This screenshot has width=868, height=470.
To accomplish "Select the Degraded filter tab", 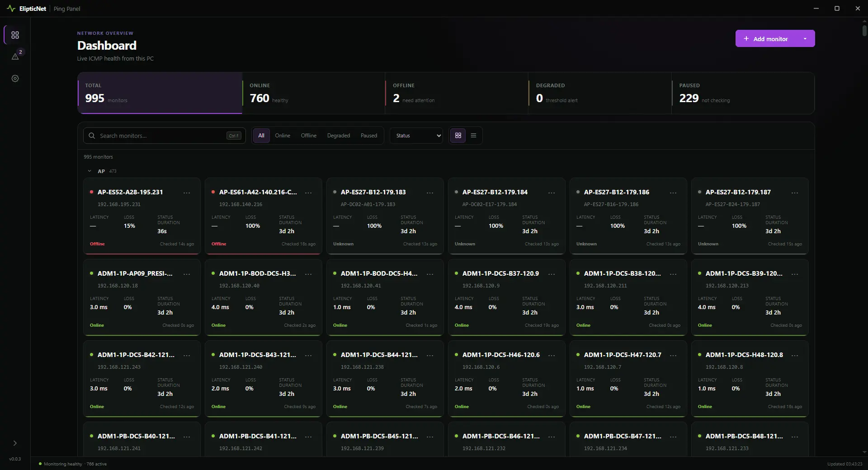I will pos(339,136).
